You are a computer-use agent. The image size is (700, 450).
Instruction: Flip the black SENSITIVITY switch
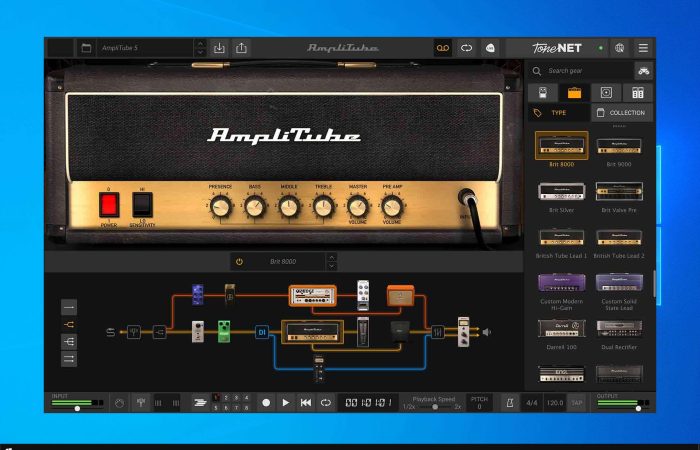(142, 205)
